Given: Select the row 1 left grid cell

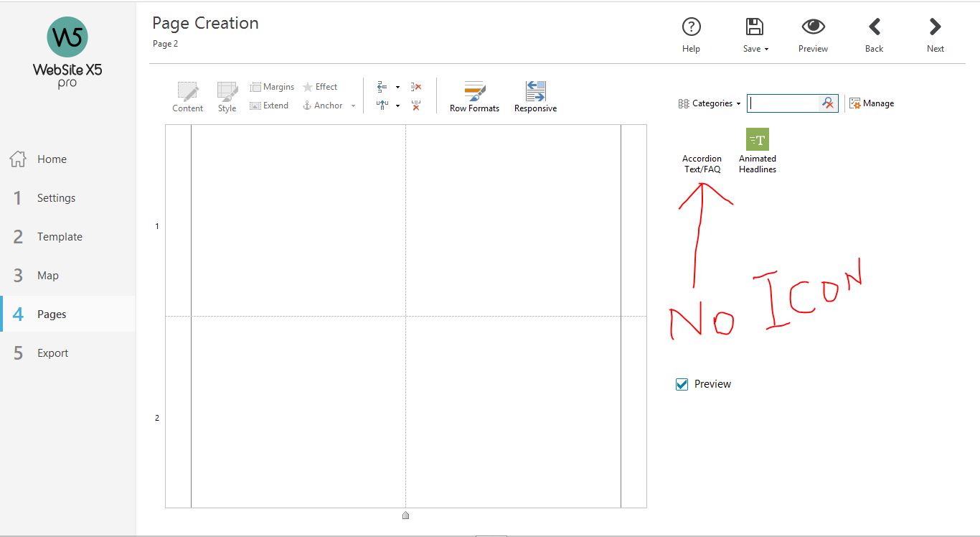Looking at the screenshot, I should 298,220.
